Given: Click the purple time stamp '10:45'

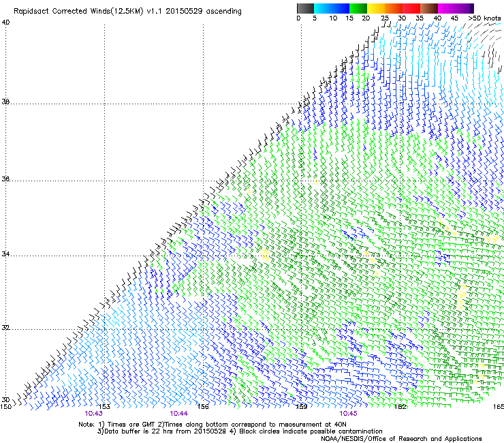Looking at the screenshot, I should (348, 414).
